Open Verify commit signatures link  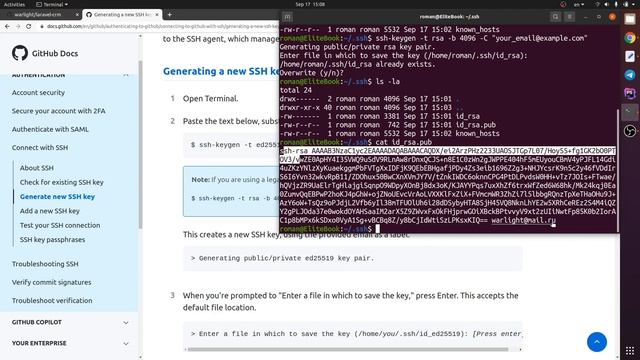51,282
